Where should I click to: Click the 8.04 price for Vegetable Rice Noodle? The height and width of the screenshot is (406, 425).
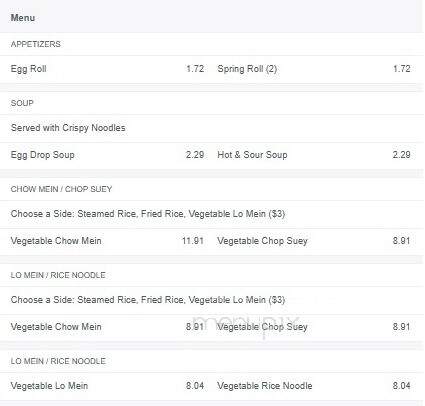point(401,386)
